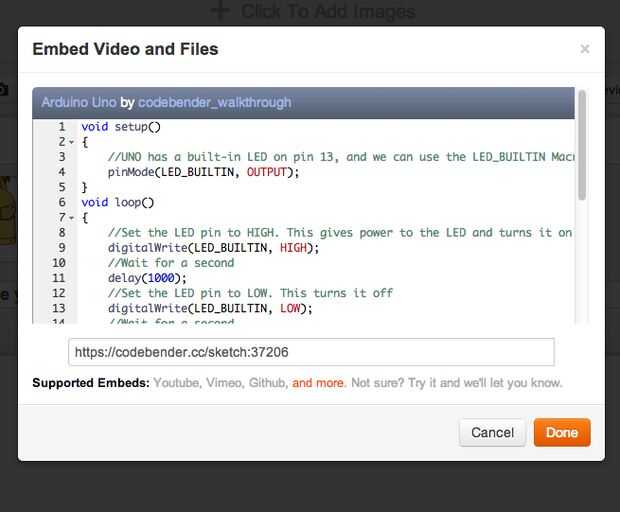Click the 'pinMode(LED_BUILTIN, OUTPUT);' line
Screen dimensions: 620x512
pos(203,172)
